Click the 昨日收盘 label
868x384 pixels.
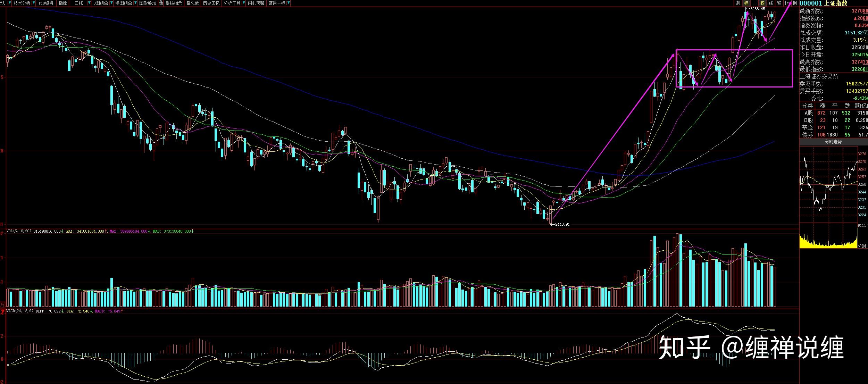point(811,47)
